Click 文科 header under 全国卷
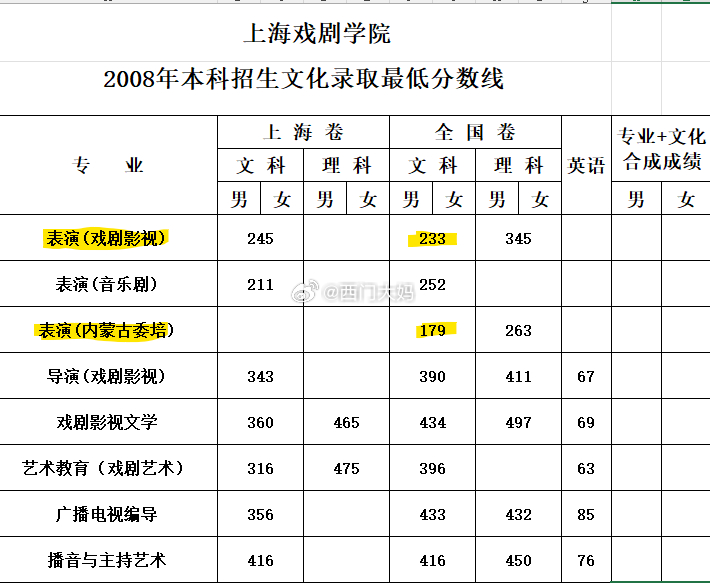This screenshot has width=710, height=583. click(432, 165)
